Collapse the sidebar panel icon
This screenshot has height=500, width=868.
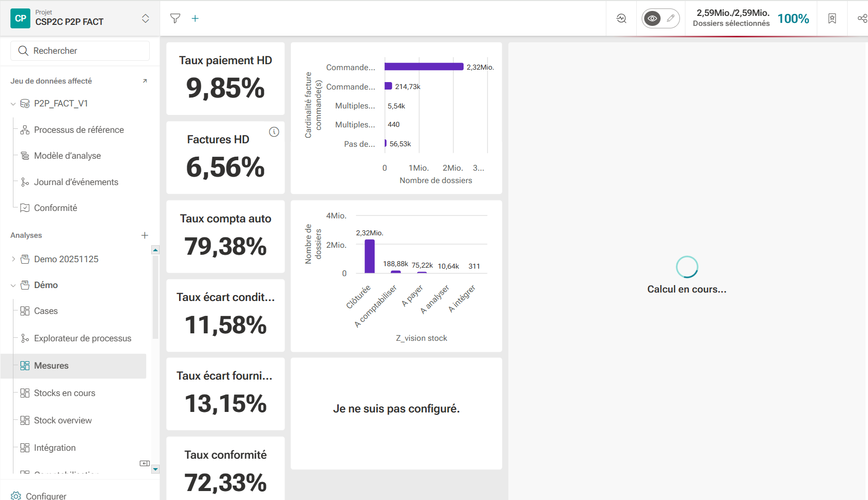tap(145, 463)
